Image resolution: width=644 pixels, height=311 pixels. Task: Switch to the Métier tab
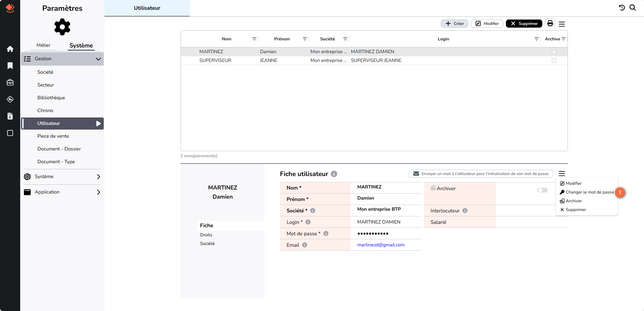[43, 45]
